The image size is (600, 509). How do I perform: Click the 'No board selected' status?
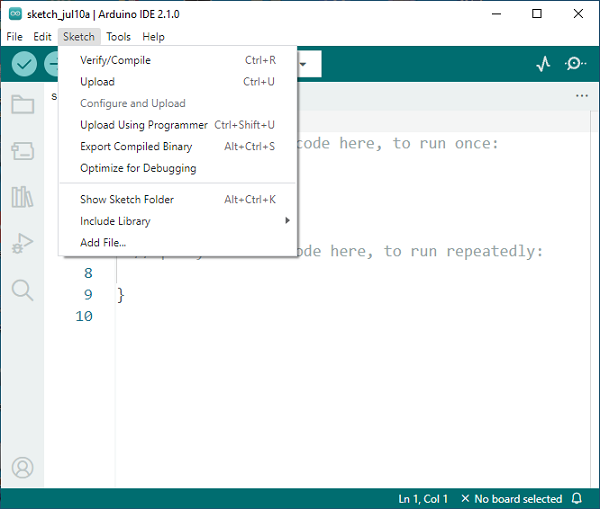[x=512, y=499]
